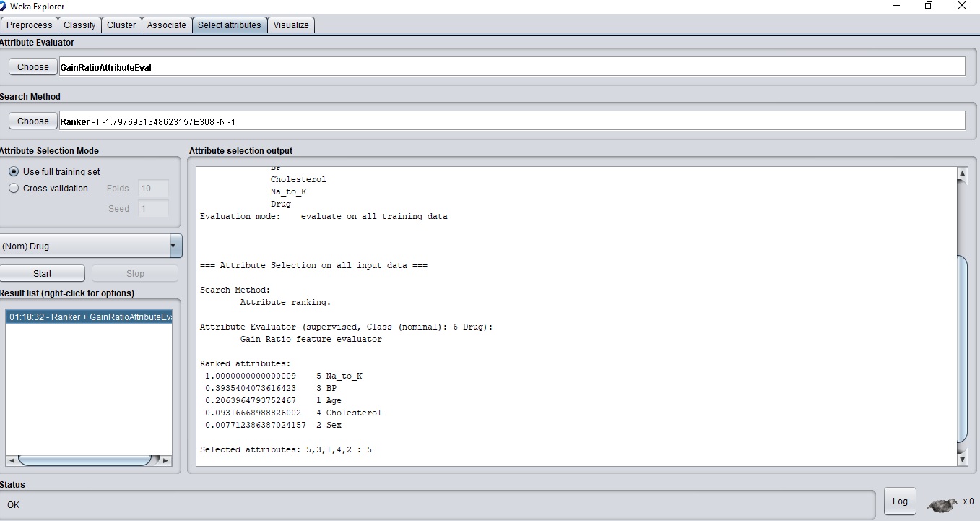Click result list scroll right arrow
The image size is (980, 521).
tap(166, 460)
